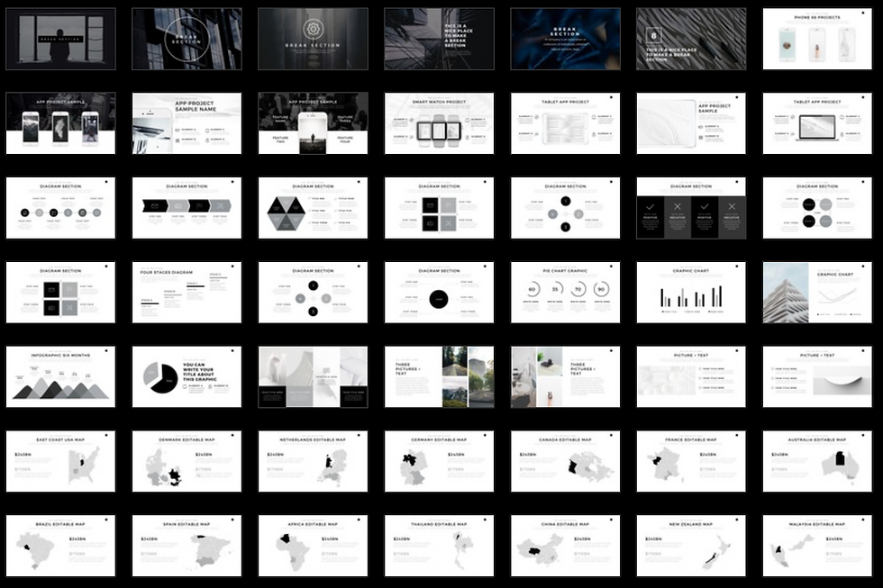883x588 pixels.
Task: Select the Denmark Editable Map slide
Action: tap(187, 461)
